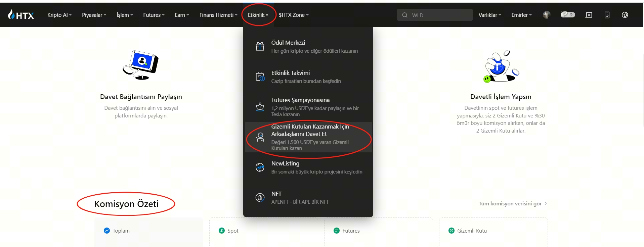Collapse the Etkinlik dropdown
The image size is (644, 247).
pos(258,15)
